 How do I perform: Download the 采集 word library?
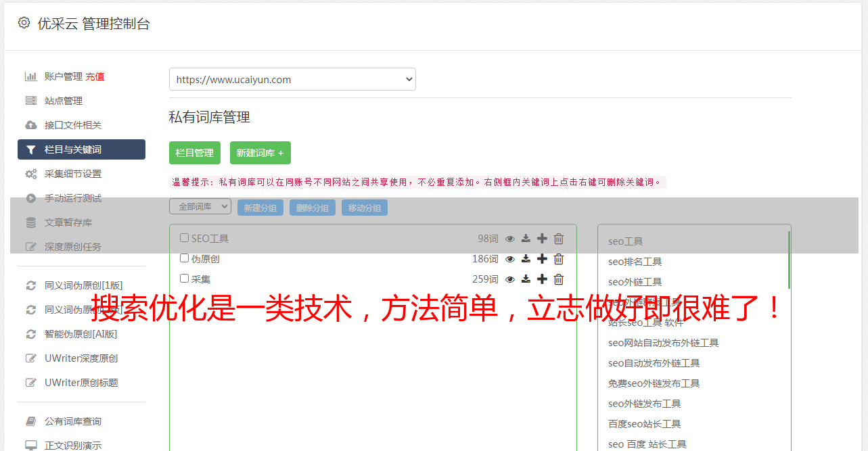pyautogui.click(x=526, y=279)
